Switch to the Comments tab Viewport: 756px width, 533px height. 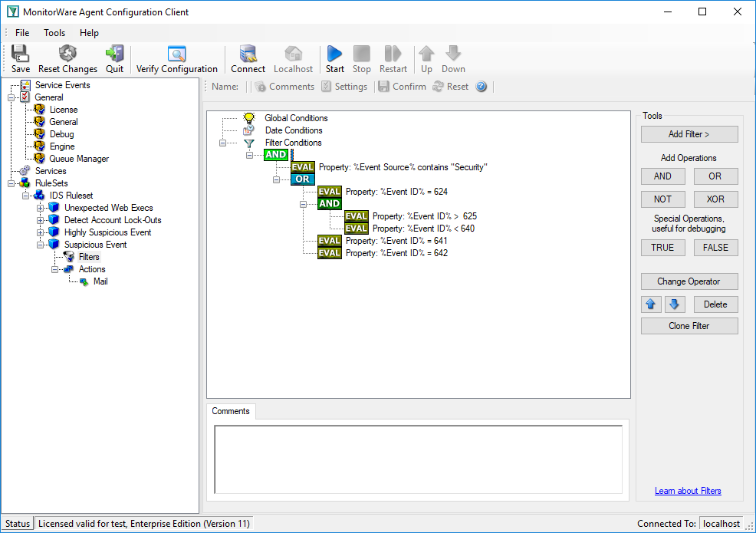231,411
